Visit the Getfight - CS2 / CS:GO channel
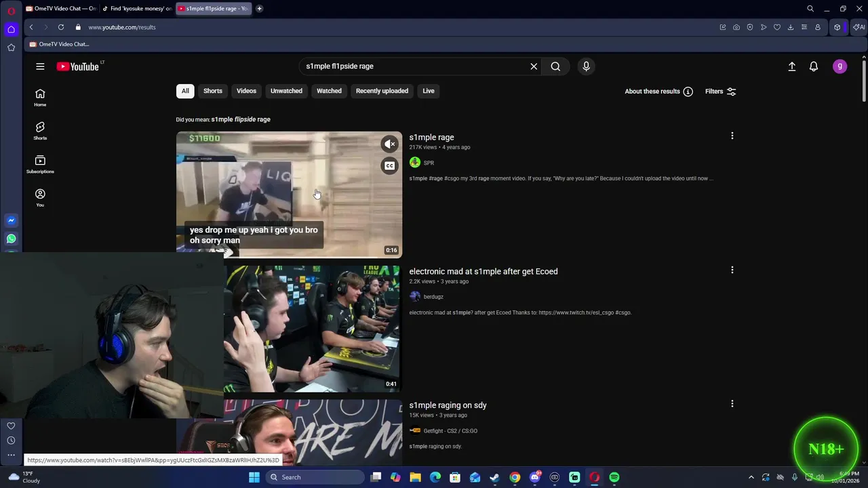Screen dimensions: 868x488 (450, 430)
